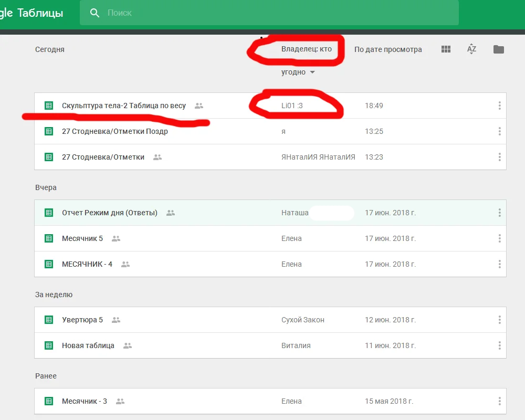This screenshot has height=420, width=525.
Task: Click the Таблицы logo text
Action: click(x=40, y=13)
